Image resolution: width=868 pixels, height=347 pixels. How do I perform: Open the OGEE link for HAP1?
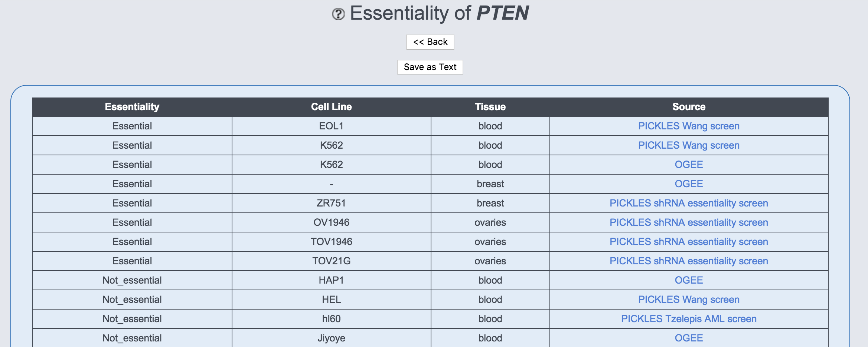689,280
